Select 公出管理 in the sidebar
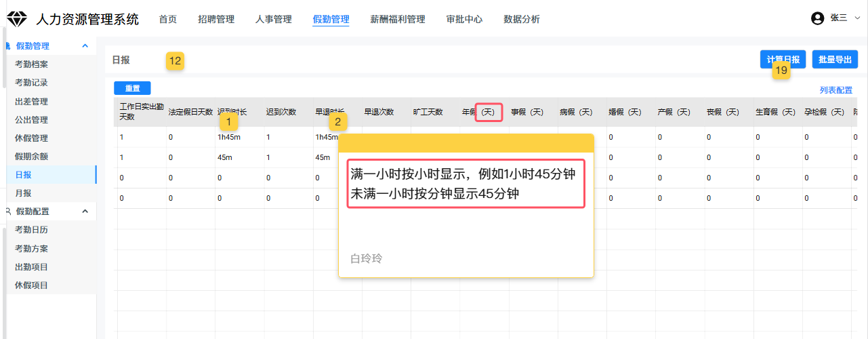The width and height of the screenshot is (868, 339). coord(31,120)
